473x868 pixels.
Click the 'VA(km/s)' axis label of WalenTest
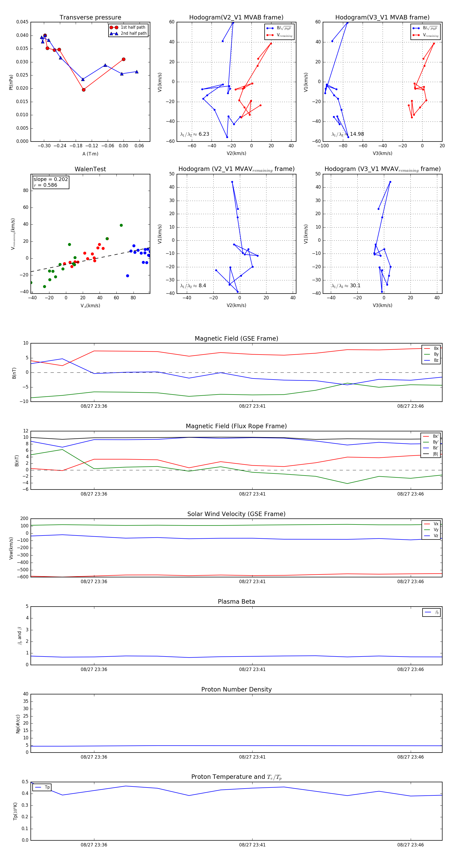click(x=90, y=306)
